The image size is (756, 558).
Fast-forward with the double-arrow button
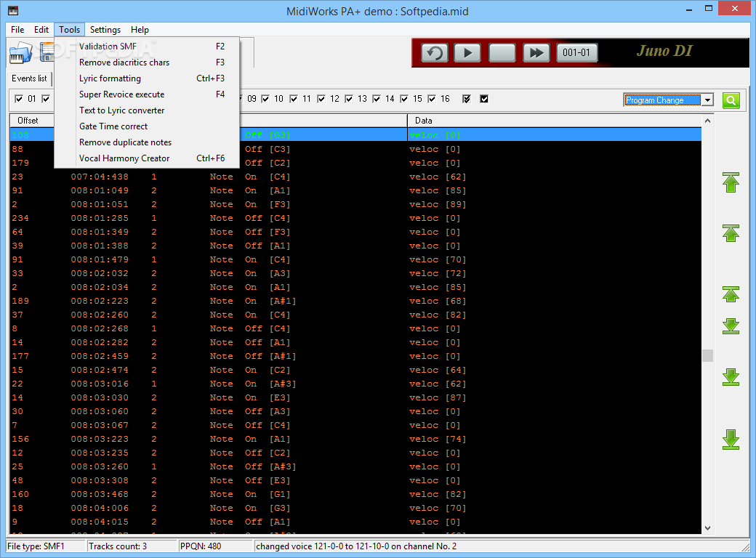point(536,52)
